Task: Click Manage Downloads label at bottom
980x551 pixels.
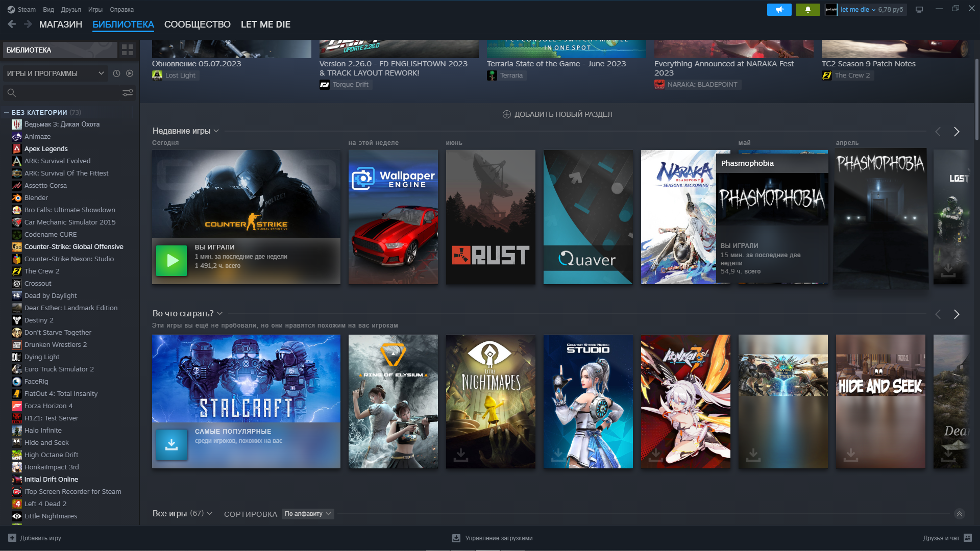Action: pyautogui.click(x=499, y=538)
